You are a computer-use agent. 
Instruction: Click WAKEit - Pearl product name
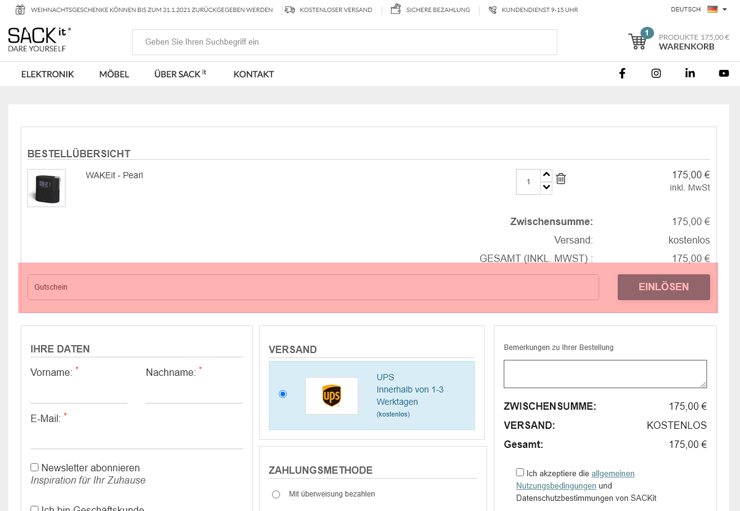point(114,176)
